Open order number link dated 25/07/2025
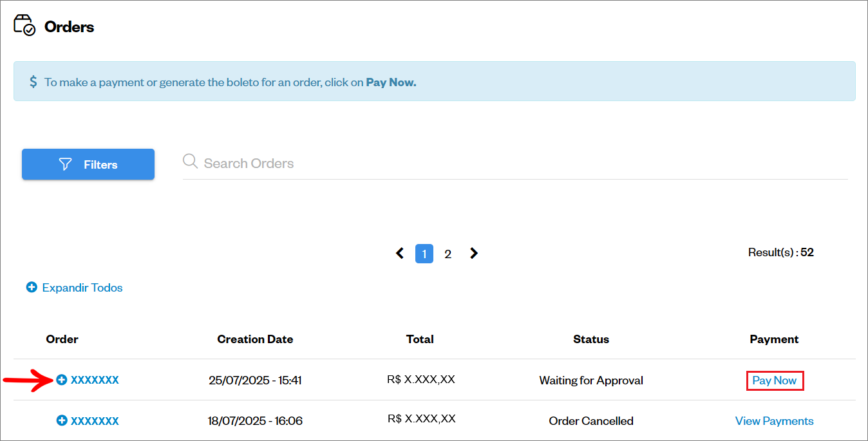 [95, 380]
